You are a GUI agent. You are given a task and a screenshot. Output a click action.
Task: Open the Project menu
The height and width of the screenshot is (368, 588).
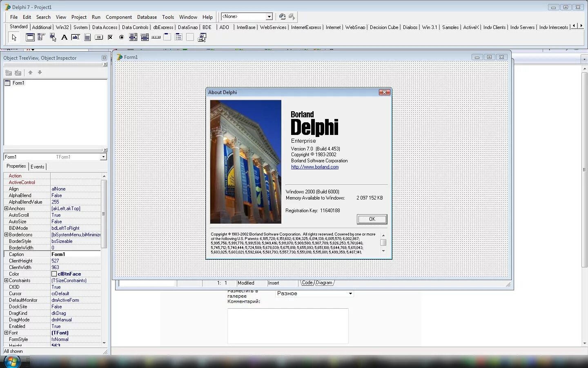point(79,17)
